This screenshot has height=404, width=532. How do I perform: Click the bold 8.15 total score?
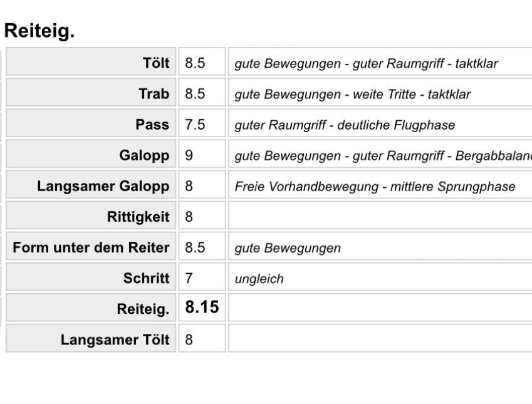click(202, 308)
